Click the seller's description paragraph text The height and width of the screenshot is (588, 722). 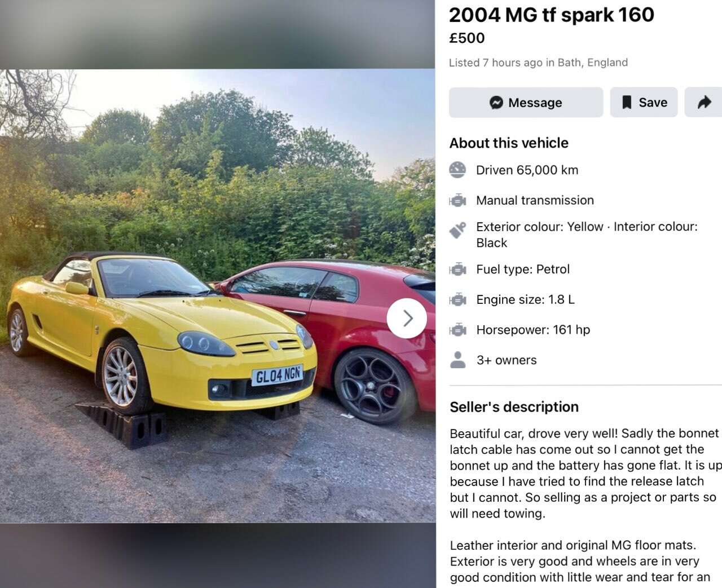[x=585, y=474]
